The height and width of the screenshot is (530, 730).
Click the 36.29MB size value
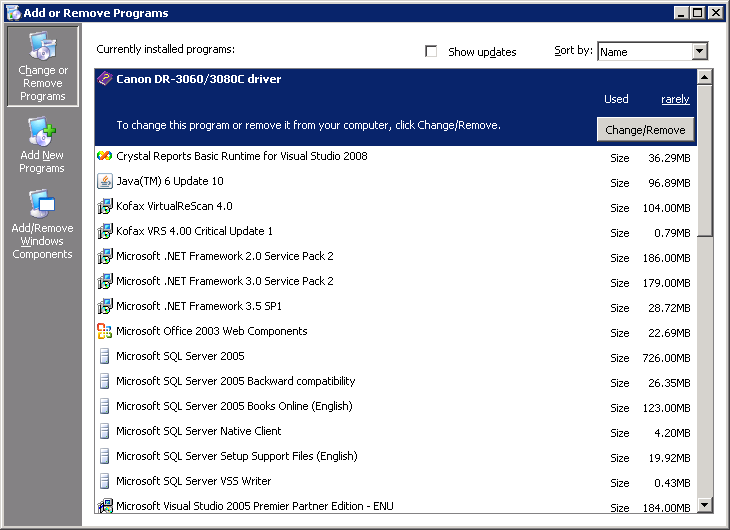(x=669, y=158)
